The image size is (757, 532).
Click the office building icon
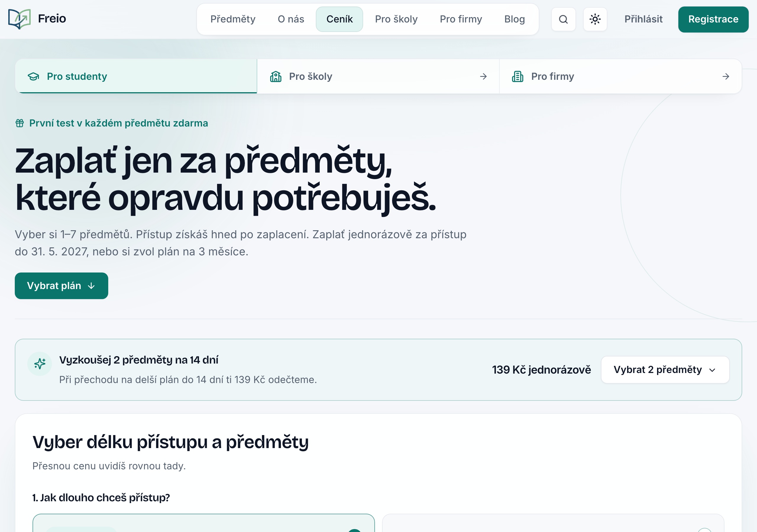tap(518, 77)
